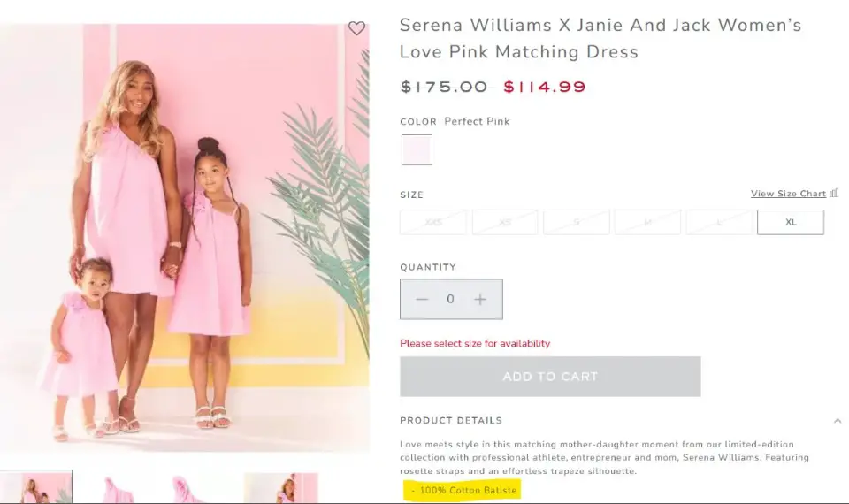Screen dimensions: 849x504
Task: Select the first product thumbnail
Action: [x=37, y=488]
